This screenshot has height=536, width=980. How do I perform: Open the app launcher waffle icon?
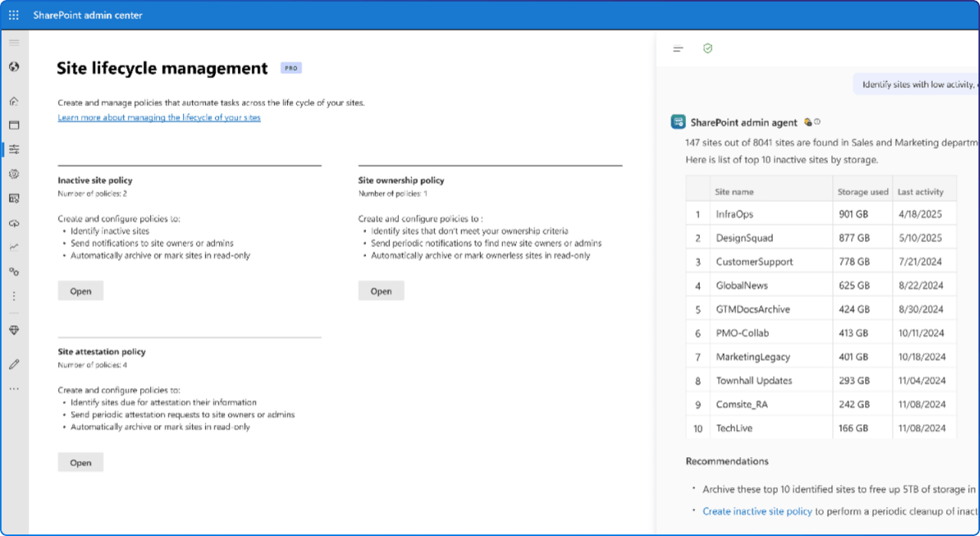tap(14, 15)
